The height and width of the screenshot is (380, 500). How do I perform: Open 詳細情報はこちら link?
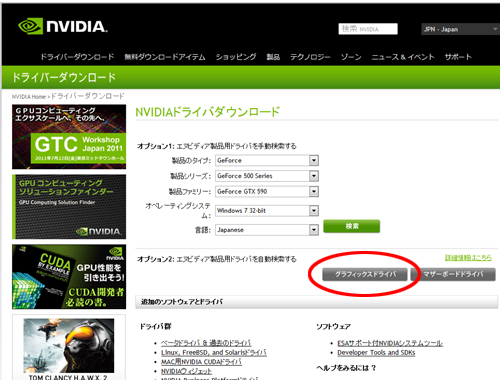tap(468, 258)
